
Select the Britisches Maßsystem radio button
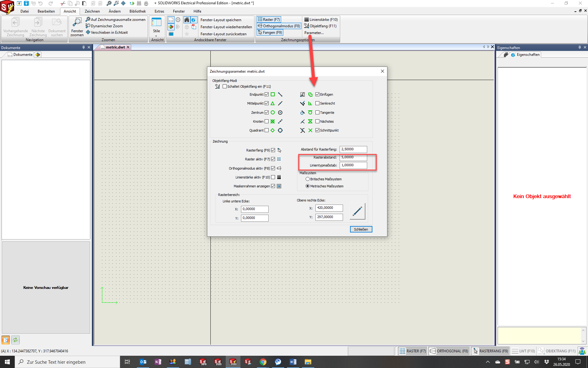[x=307, y=179]
